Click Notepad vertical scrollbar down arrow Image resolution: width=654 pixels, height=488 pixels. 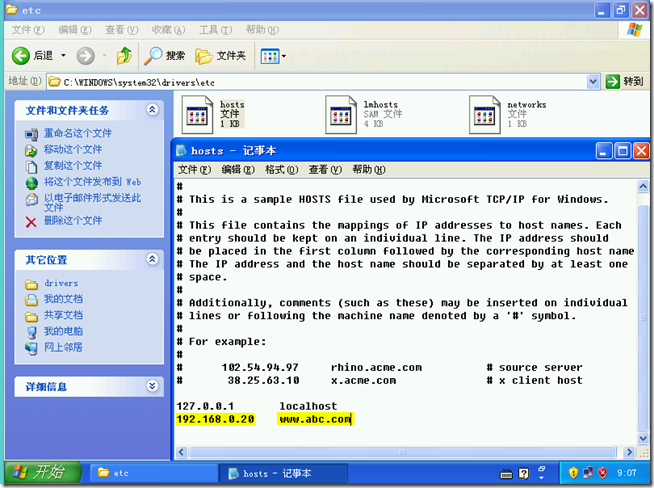643,438
